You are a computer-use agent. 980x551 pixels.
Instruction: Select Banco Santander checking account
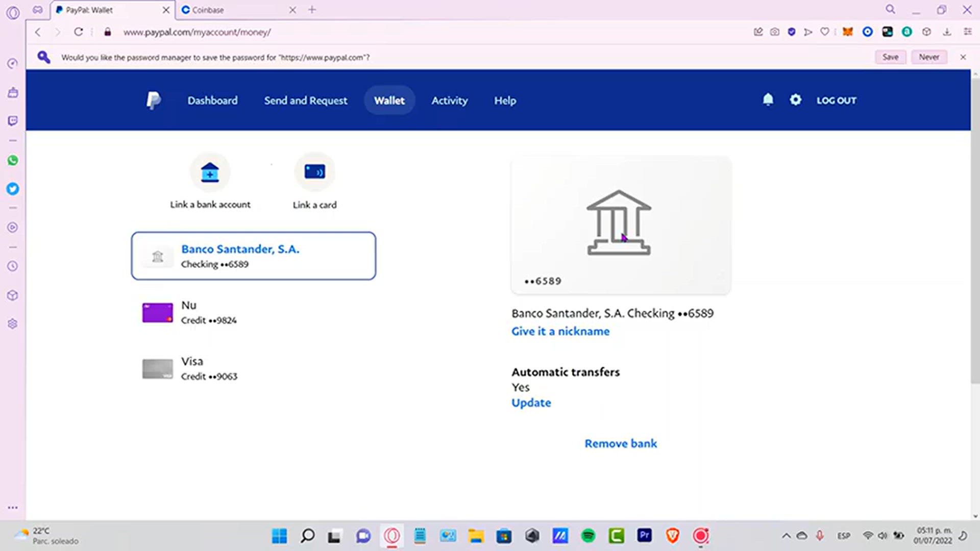(254, 256)
